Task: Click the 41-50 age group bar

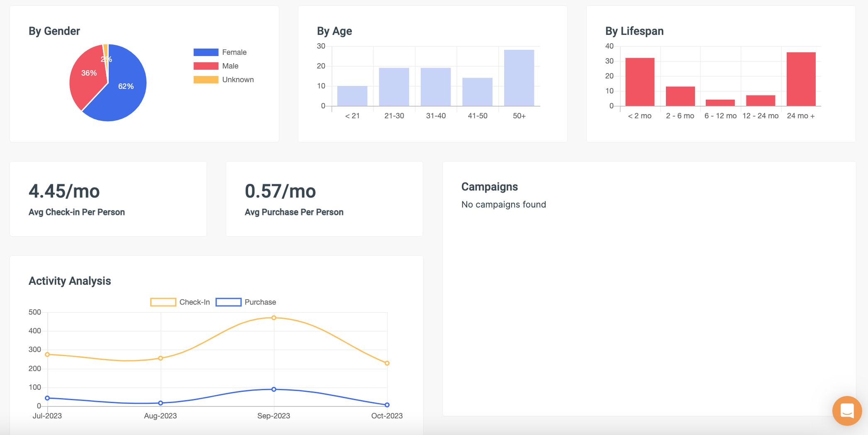Action: 477,92
